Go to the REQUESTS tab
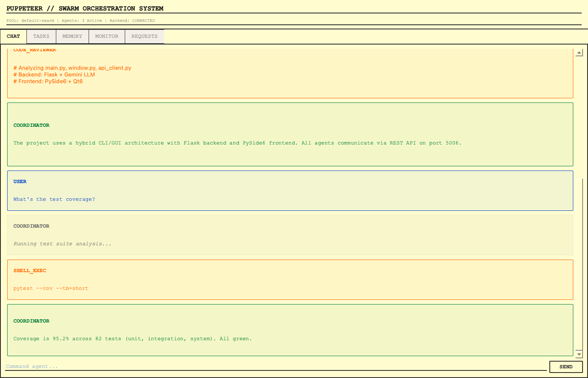The image size is (588, 378). point(144,37)
